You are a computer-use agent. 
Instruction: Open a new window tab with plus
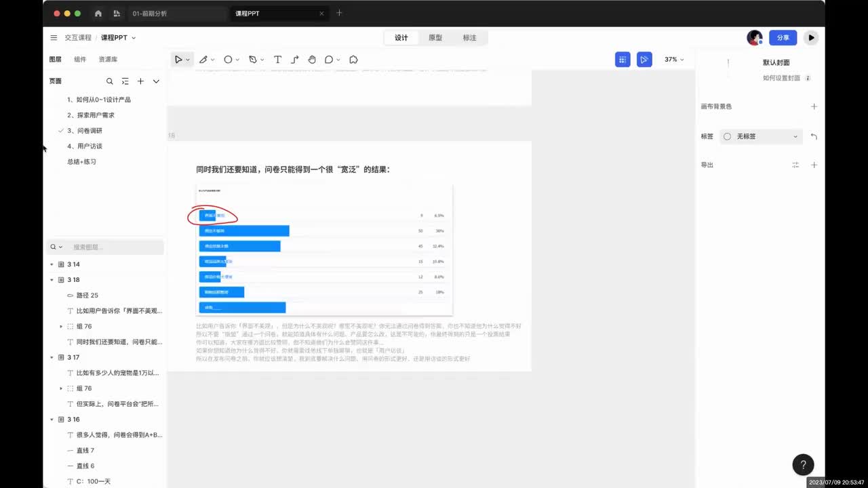pos(340,13)
